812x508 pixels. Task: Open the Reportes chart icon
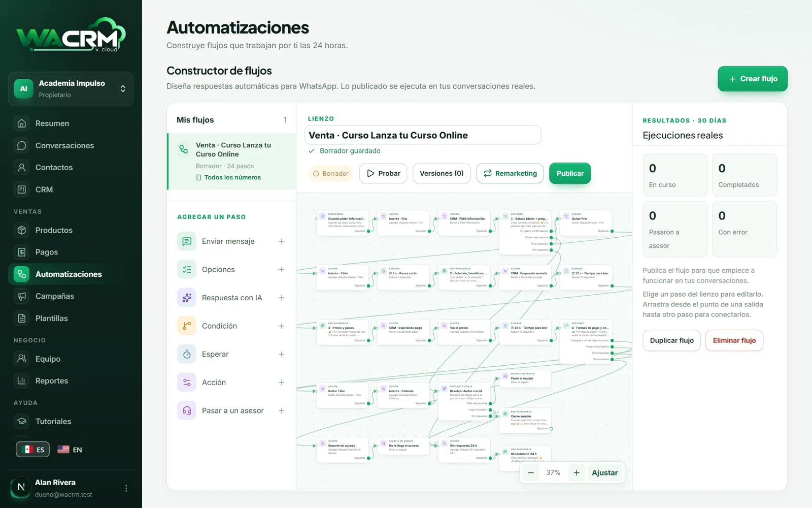(x=22, y=380)
